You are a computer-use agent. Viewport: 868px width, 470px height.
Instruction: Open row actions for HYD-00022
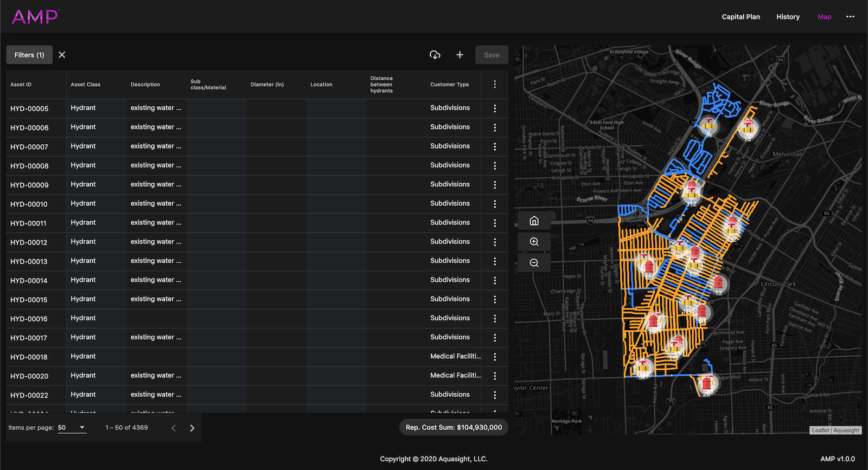[495, 395]
